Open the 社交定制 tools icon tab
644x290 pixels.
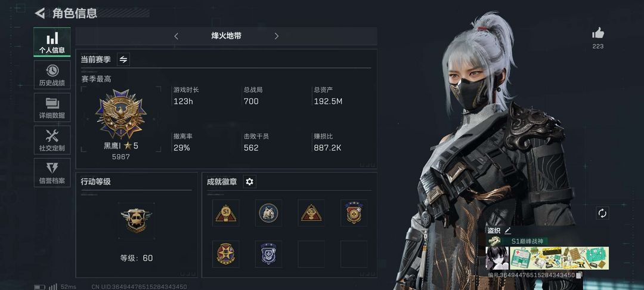(x=52, y=140)
